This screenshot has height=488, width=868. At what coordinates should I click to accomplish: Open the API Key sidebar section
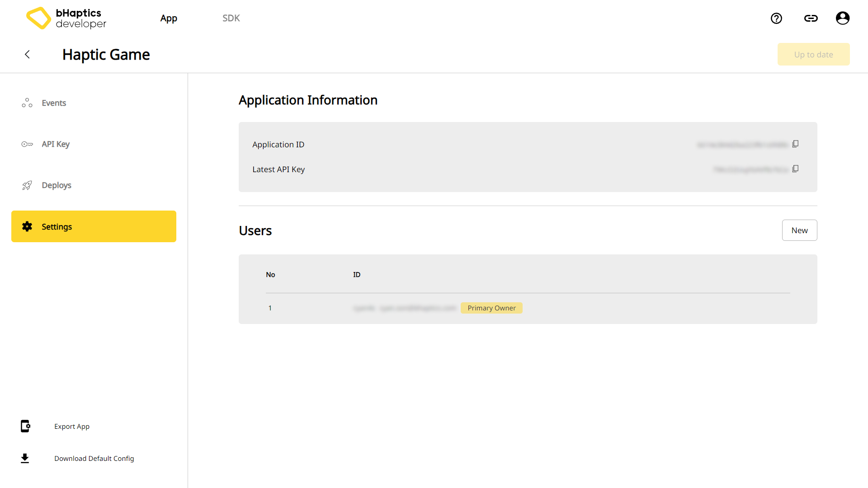[x=94, y=144]
